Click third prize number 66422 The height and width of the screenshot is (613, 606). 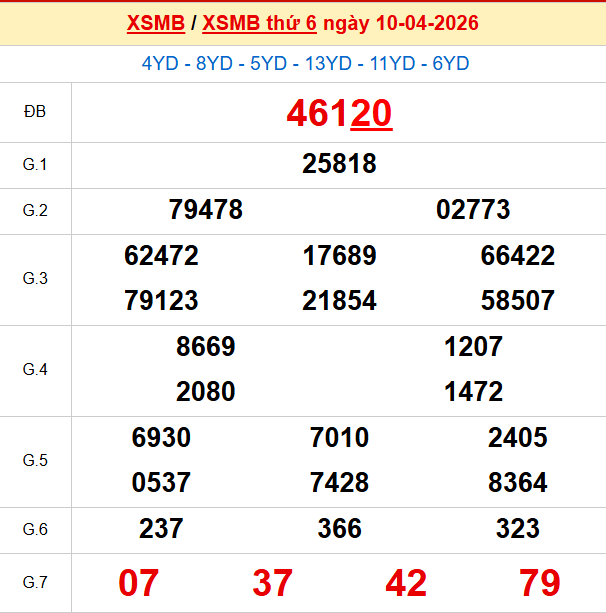coord(517,256)
